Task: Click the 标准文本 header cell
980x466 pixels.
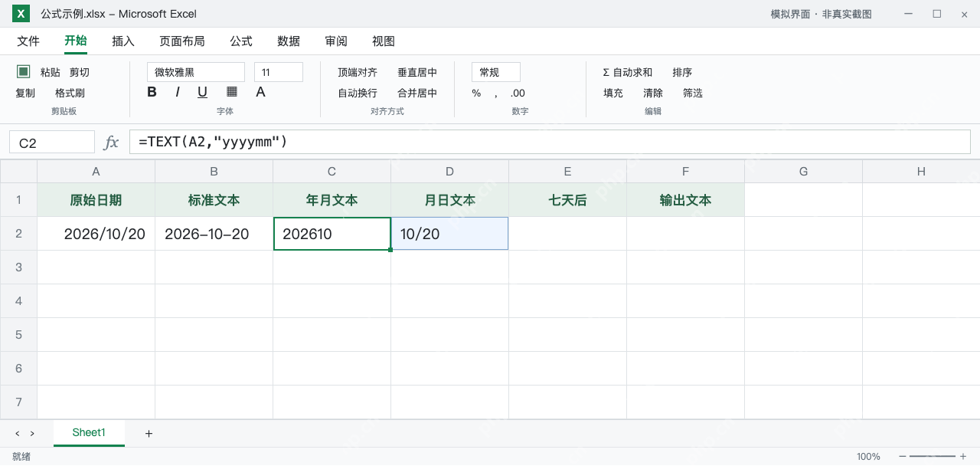Action: click(x=214, y=200)
